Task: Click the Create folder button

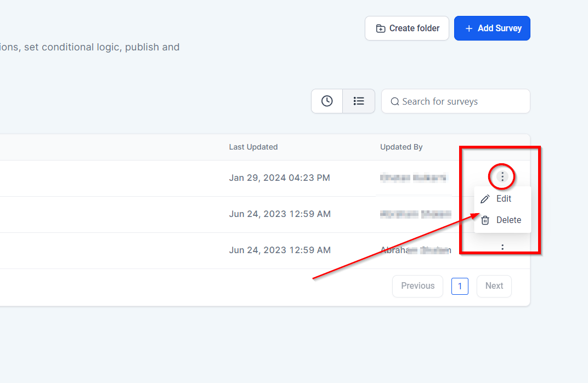Action: [x=406, y=28]
